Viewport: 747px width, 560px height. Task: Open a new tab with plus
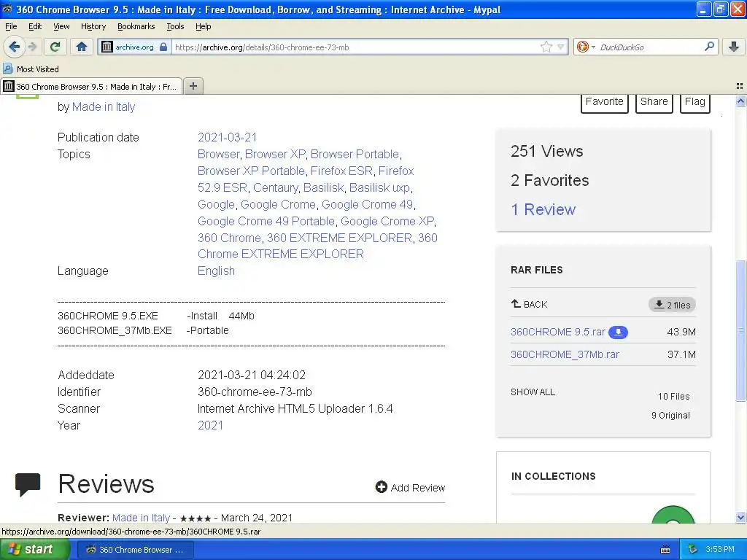tap(193, 86)
